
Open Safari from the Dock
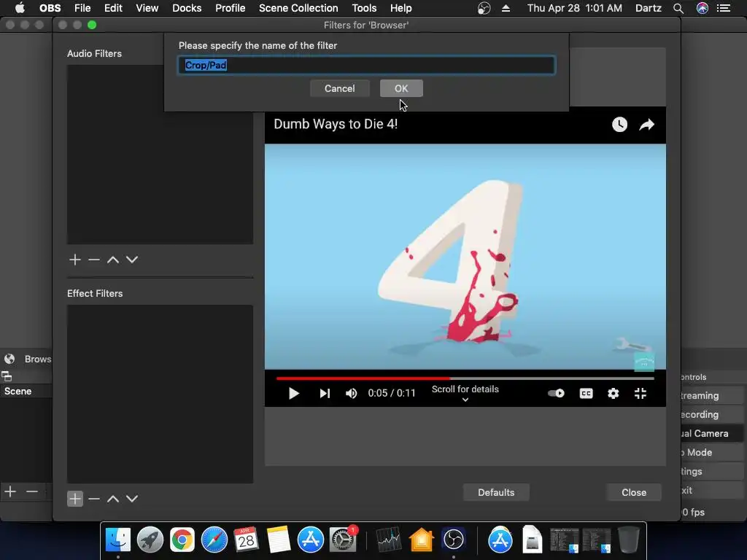[x=214, y=540]
